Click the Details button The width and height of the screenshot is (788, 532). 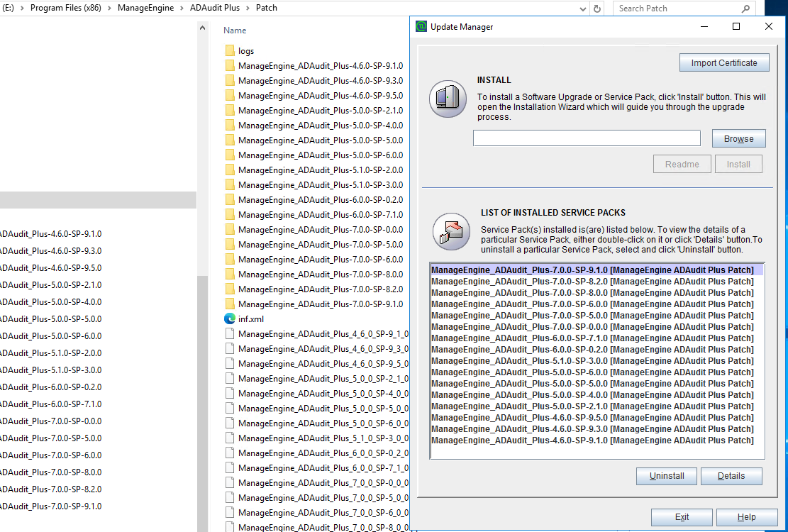[731, 476]
